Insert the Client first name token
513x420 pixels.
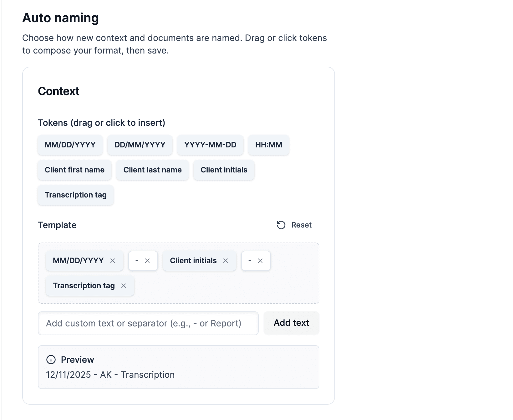(74, 170)
